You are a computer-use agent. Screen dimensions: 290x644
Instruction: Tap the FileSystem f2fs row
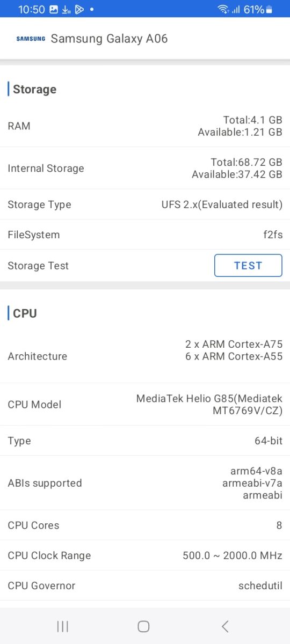pyautogui.click(x=145, y=235)
